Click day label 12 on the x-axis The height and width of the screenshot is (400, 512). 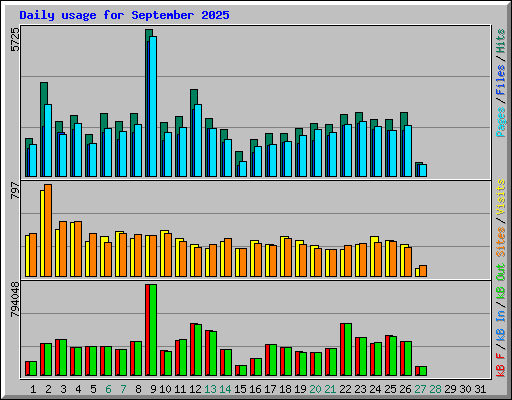click(195, 389)
